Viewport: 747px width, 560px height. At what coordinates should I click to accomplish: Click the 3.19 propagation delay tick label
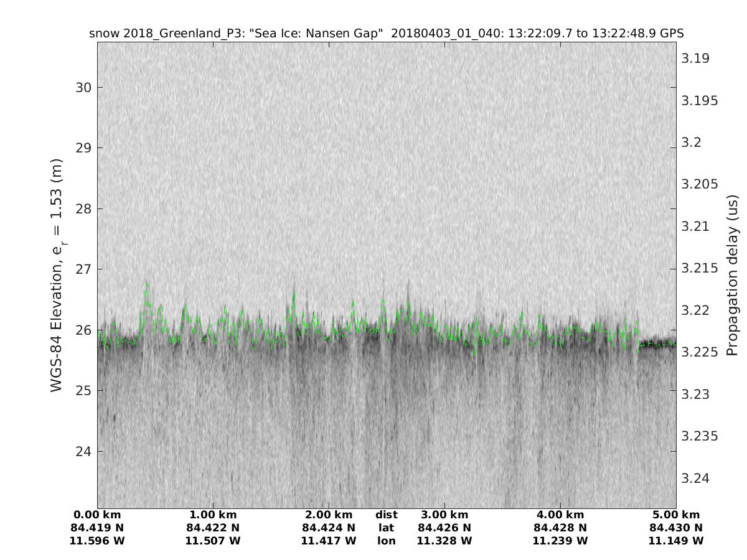click(x=695, y=58)
